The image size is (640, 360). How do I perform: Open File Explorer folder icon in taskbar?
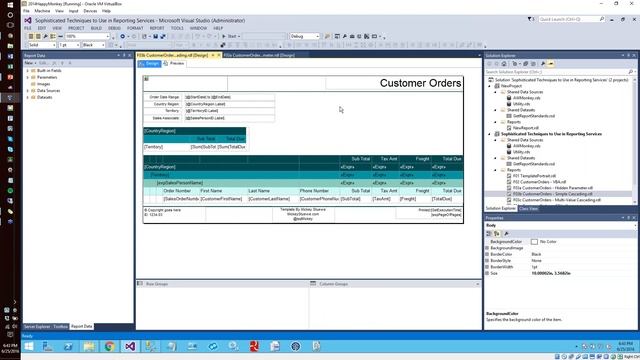89,347
